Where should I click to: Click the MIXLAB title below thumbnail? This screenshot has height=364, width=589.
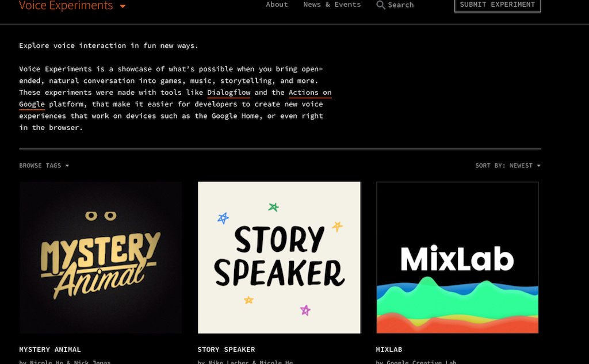tap(389, 349)
